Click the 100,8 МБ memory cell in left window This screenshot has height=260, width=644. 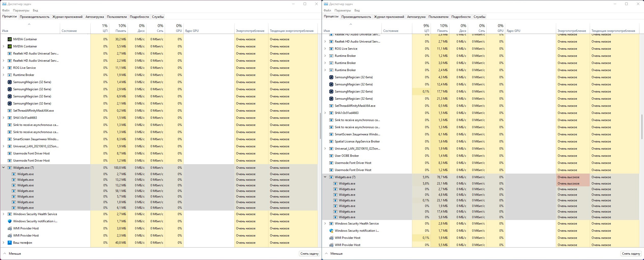pos(118,168)
